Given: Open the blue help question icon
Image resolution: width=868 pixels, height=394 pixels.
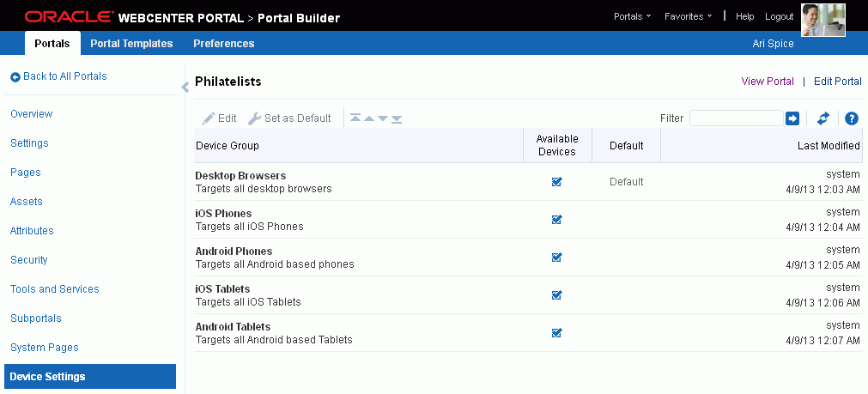Looking at the screenshot, I should tap(852, 118).
